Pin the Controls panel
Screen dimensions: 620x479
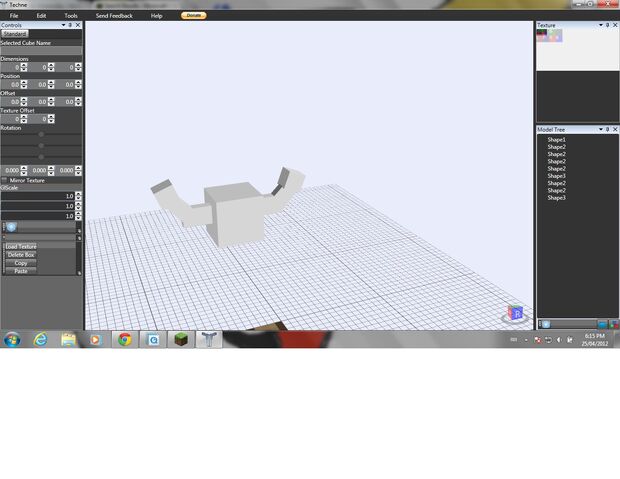(70, 25)
